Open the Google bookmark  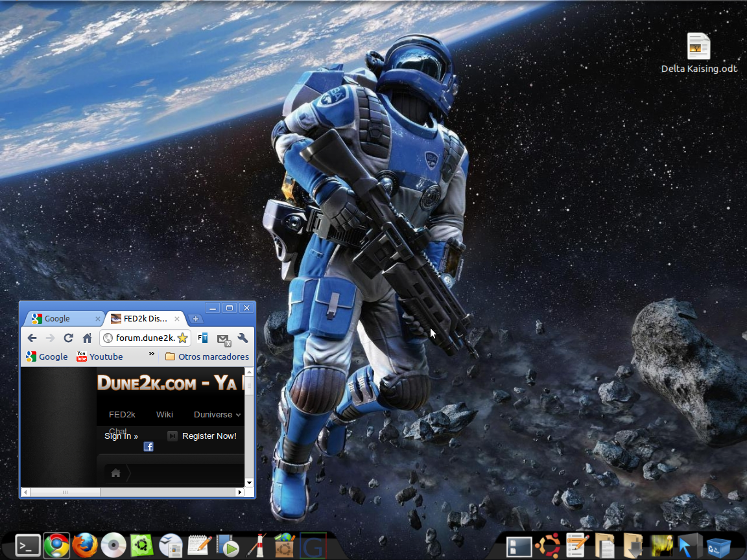click(x=47, y=356)
